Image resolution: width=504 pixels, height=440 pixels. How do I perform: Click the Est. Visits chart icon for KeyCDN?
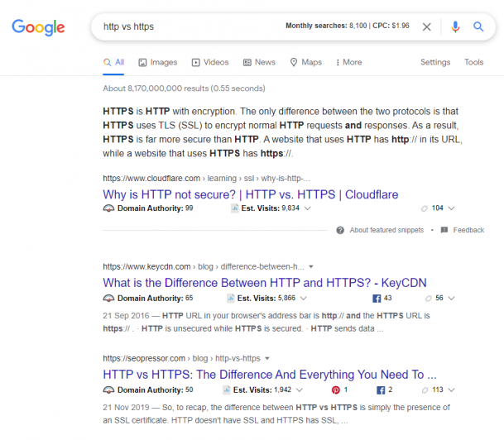[x=230, y=299]
